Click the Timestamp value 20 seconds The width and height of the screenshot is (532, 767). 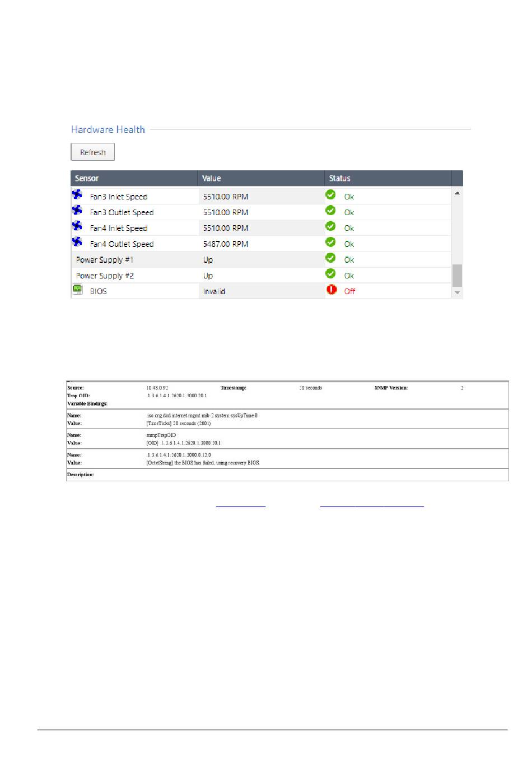pos(311,388)
